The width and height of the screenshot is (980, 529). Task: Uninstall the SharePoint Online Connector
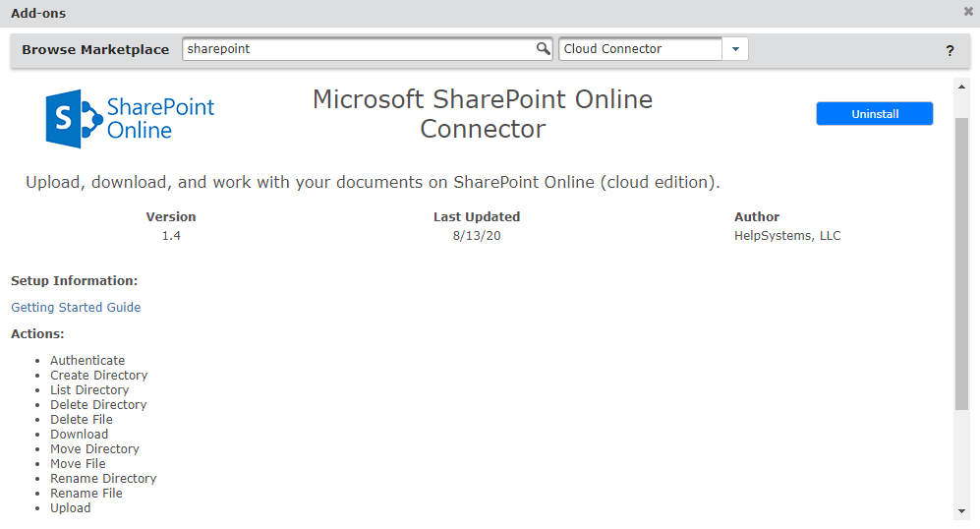(x=875, y=114)
